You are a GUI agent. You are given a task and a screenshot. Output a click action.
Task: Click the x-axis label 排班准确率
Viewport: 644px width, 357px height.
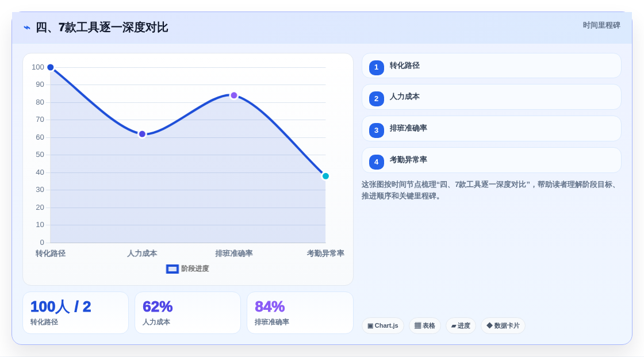(x=233, y=254)
